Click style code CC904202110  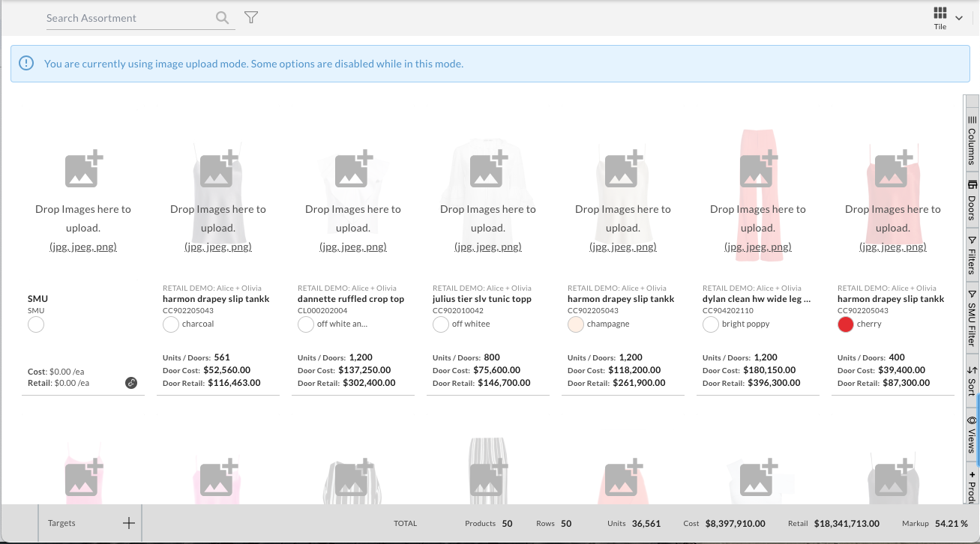pyautogui.click(x=728, y=310)
